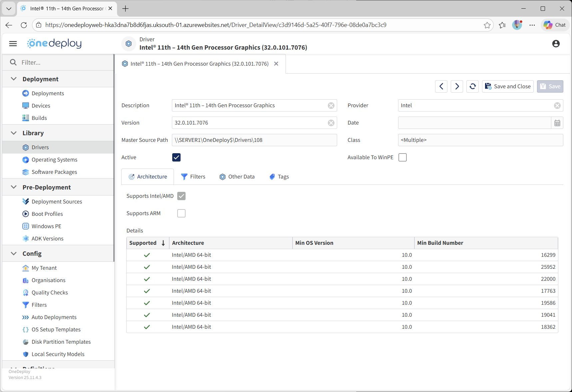Open the Other Data tab

237,177
